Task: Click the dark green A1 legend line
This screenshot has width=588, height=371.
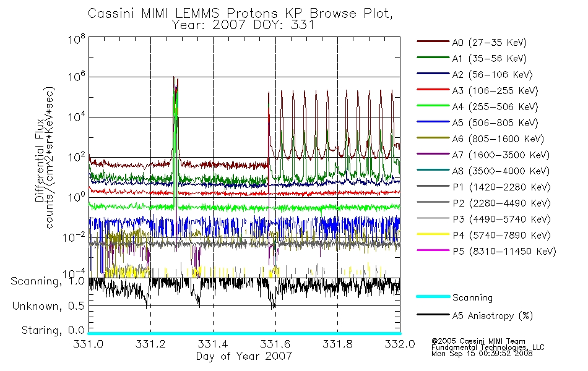Action: (433, 58)
